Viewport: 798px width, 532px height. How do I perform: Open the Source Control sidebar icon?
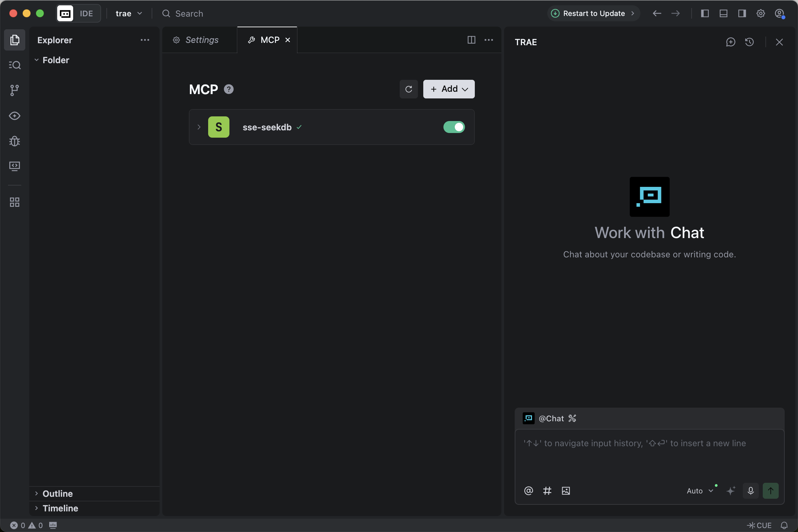(x=15, y=90)
